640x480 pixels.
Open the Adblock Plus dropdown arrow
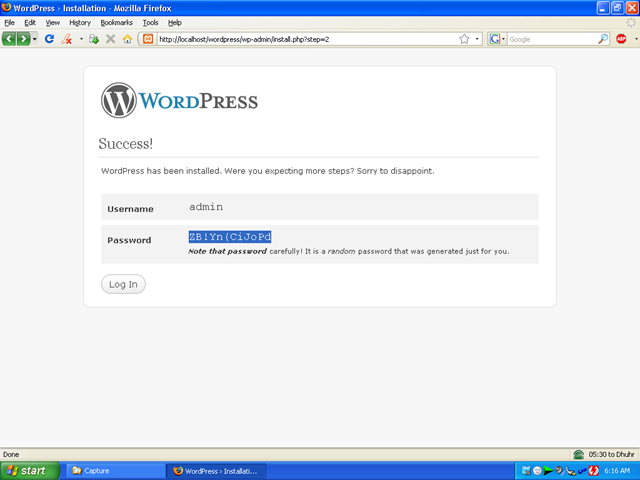tap(636, 39)
